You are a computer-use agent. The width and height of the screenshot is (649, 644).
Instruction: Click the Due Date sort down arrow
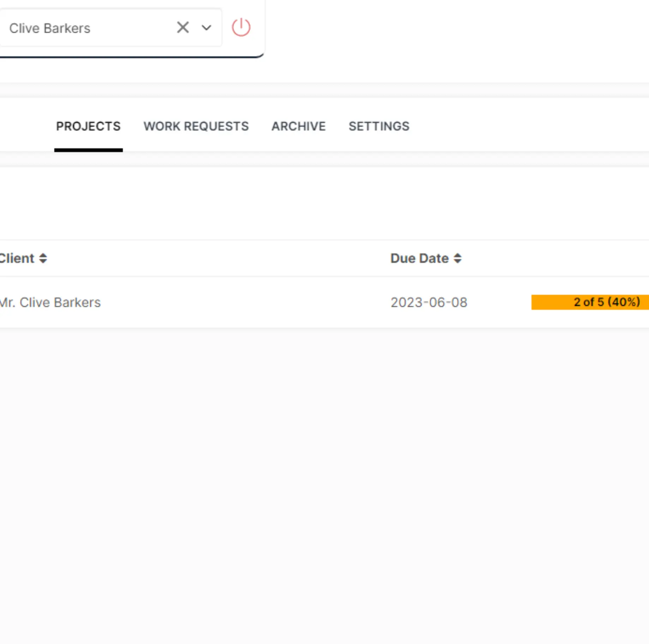click(457, 261)
